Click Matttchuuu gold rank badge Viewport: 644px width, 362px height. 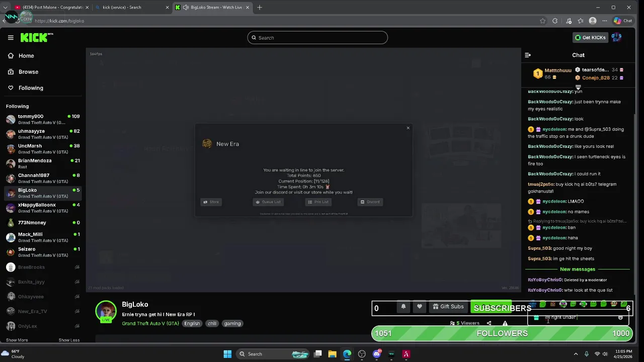point(538,74)
